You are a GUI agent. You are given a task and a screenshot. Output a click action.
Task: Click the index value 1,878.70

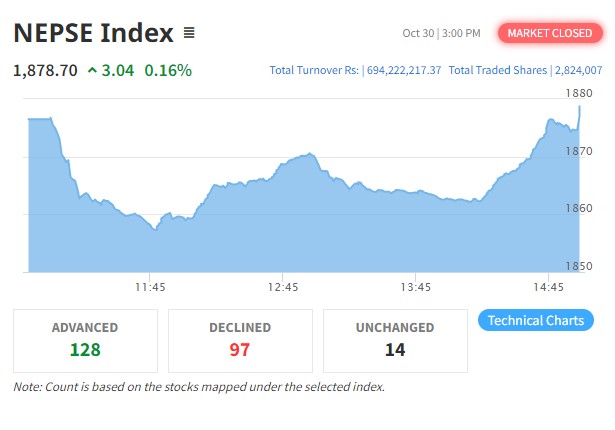click(45, 71)
